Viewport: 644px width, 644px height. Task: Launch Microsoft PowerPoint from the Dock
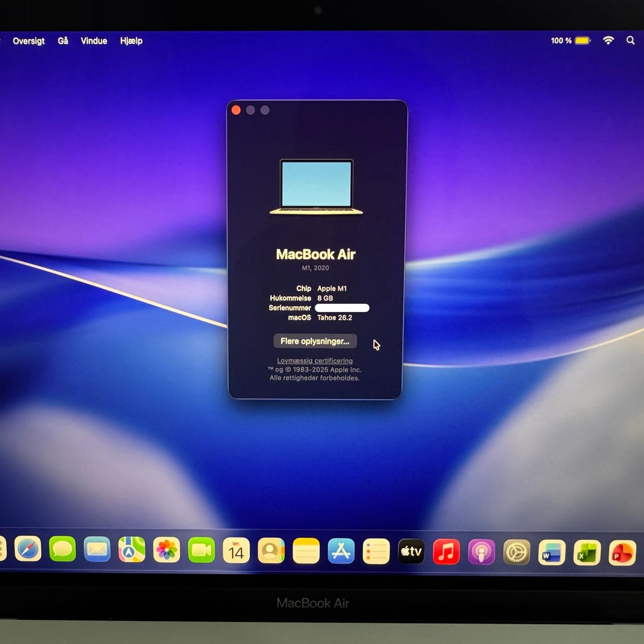(x=623, y=553)
